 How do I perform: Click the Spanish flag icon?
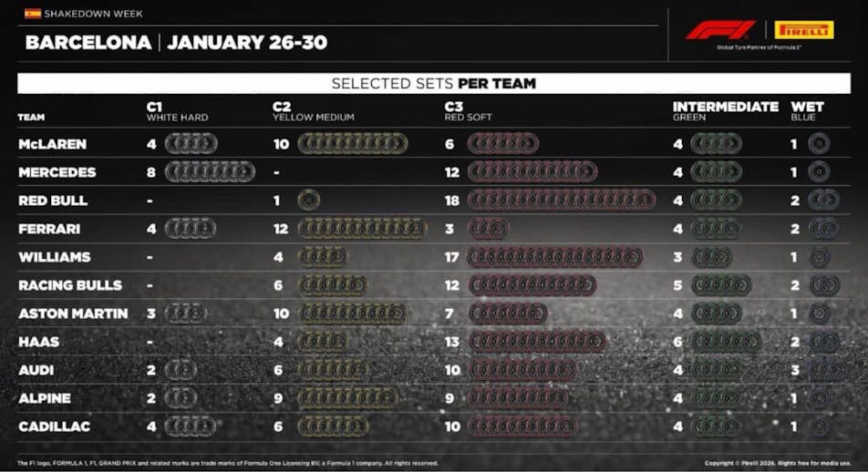coord(33,14)
